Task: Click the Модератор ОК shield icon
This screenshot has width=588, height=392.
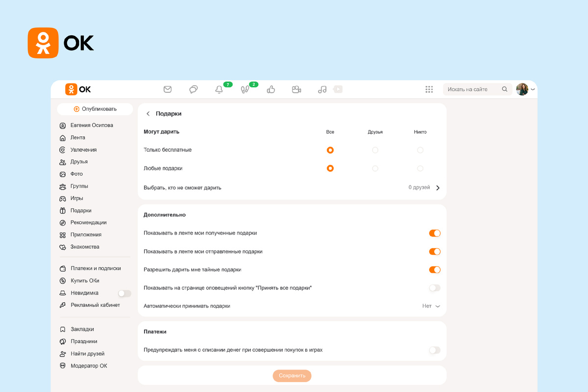Action: (x=62, y=366)
